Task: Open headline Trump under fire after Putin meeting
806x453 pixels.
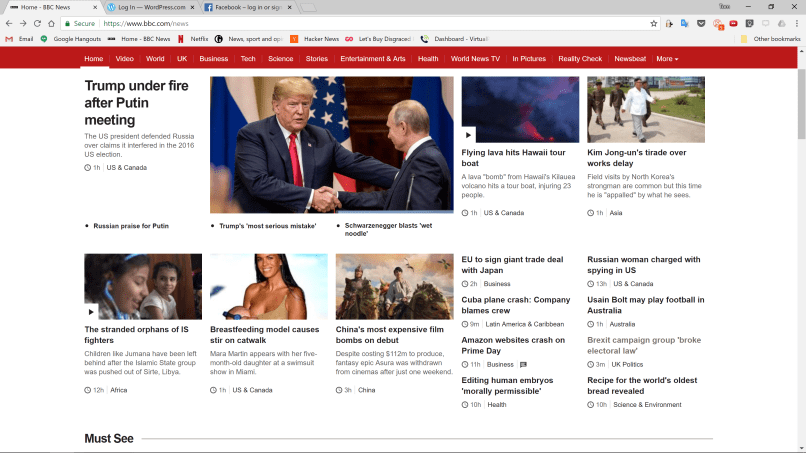Action: pos(136,103)
